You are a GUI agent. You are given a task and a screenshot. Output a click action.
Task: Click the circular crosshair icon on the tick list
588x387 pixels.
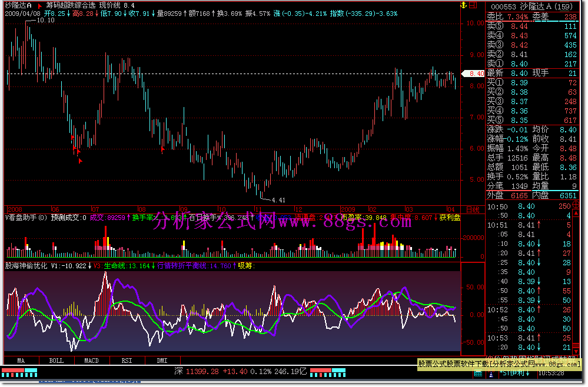576,205
